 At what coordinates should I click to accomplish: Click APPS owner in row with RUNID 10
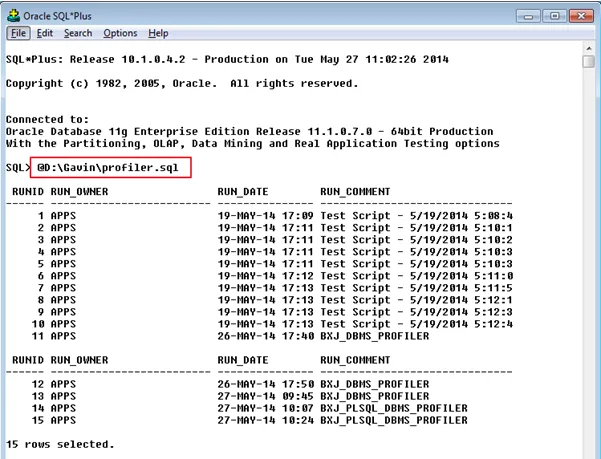(63, 324)
